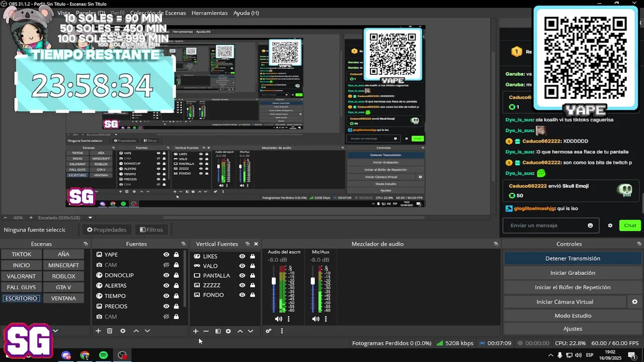Open source properties gear in Fuentes toolbar

coord(123,331)
